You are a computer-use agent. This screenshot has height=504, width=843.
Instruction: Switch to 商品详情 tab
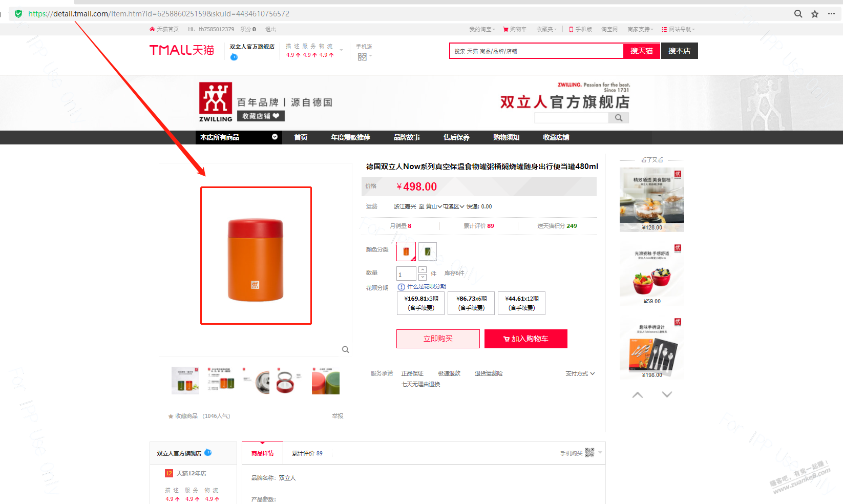262,453
